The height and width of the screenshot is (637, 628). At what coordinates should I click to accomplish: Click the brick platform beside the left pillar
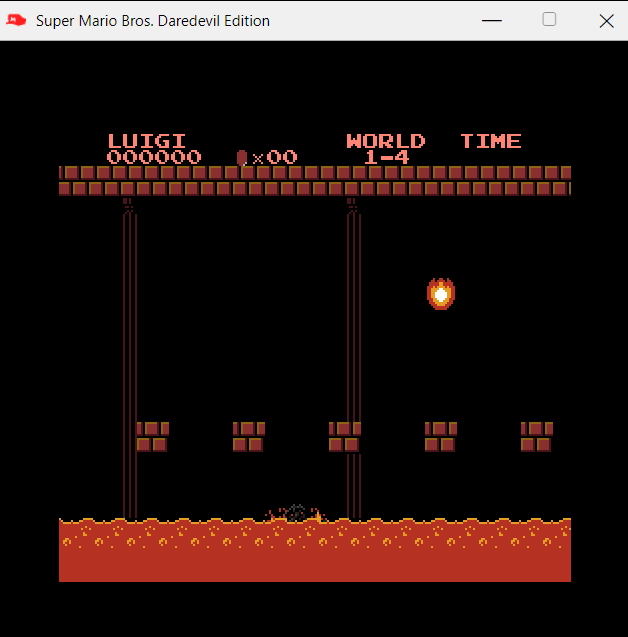152,437
